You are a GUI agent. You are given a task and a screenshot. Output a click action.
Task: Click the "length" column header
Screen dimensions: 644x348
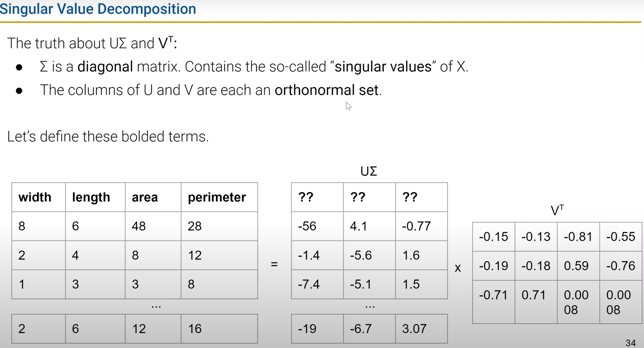coord(91,197)
